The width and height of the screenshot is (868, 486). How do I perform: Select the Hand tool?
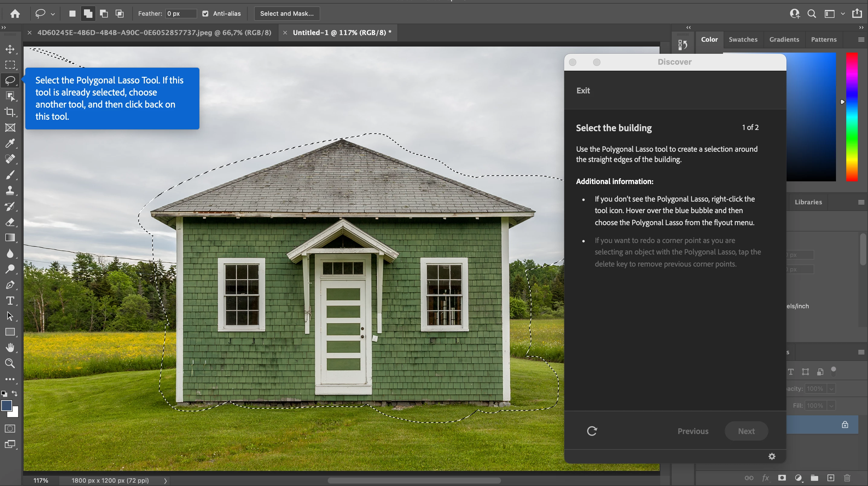(10, 348)
